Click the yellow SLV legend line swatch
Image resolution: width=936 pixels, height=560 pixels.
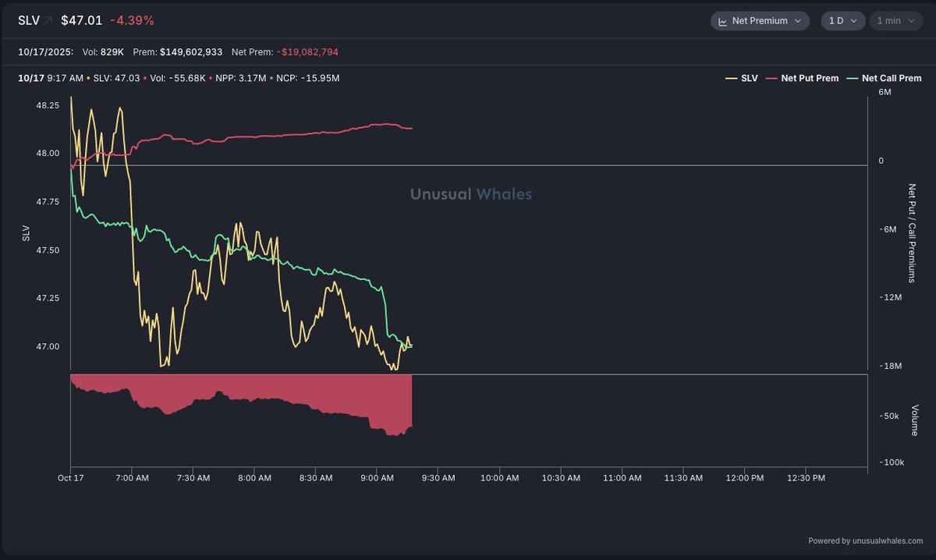tap(731, 78)
